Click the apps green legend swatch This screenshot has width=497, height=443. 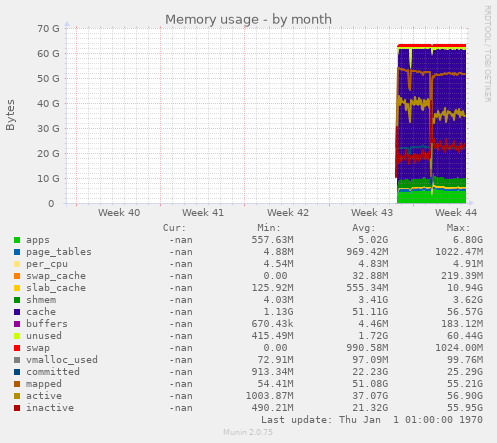click(17, 240)
